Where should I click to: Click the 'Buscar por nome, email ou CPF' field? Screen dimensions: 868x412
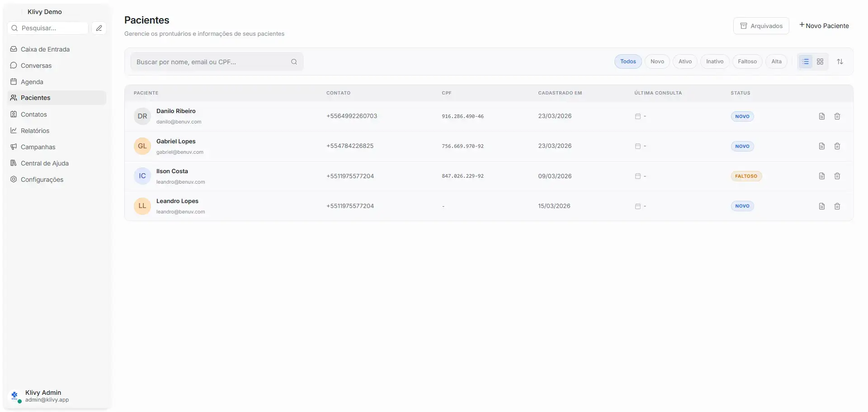point(208,62)
